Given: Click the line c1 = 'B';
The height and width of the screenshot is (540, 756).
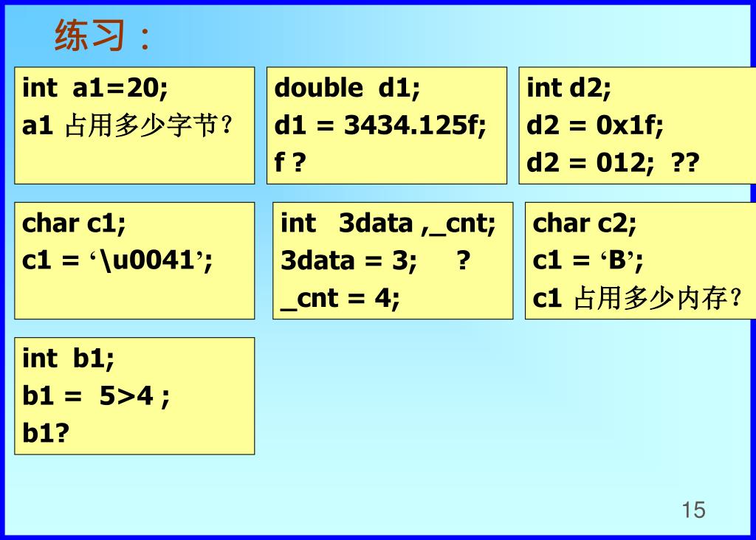Looking at the screenshot, I should (588, 260).
